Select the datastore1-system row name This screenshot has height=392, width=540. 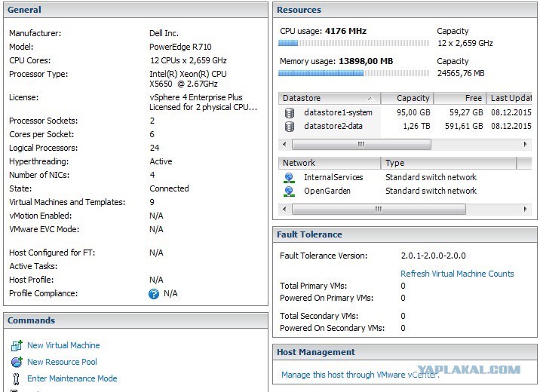pos(338,112)
